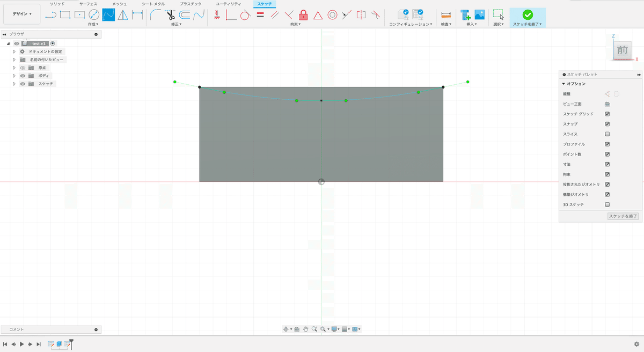Screen dimensions: 644x352
Task: Toggle the プロファイル checkbox
Action: (x=608, y=144)
